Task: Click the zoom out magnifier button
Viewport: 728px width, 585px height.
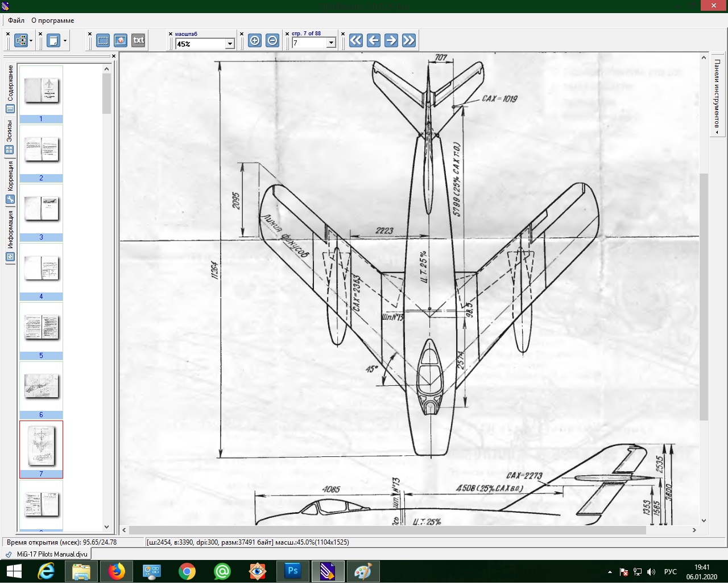Action: tap(272, 40)
